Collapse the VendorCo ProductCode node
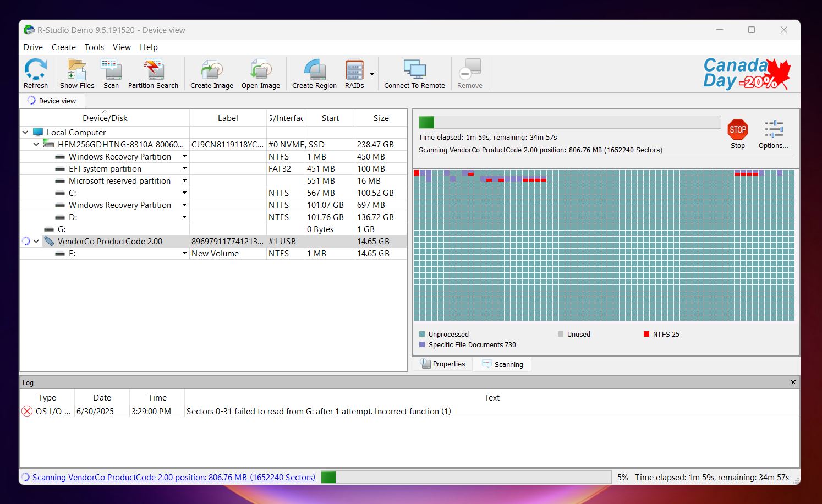The width and height of the screenshot is (822, 504). pos(36,241)
